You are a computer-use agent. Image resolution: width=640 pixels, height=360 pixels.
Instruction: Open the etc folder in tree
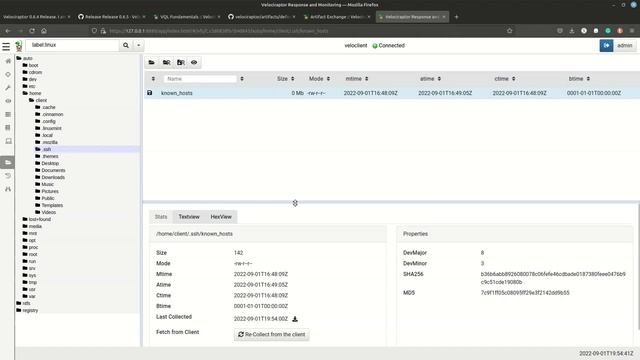point(31,86)
